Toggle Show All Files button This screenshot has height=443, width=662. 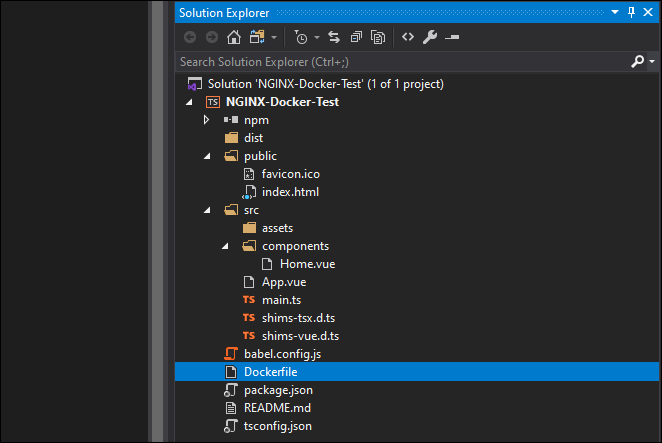point(378,37)
